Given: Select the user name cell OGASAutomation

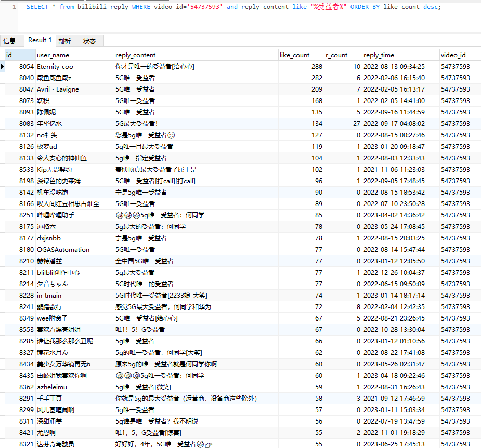Looking at the screenshot, I should [x=75, y=249].
